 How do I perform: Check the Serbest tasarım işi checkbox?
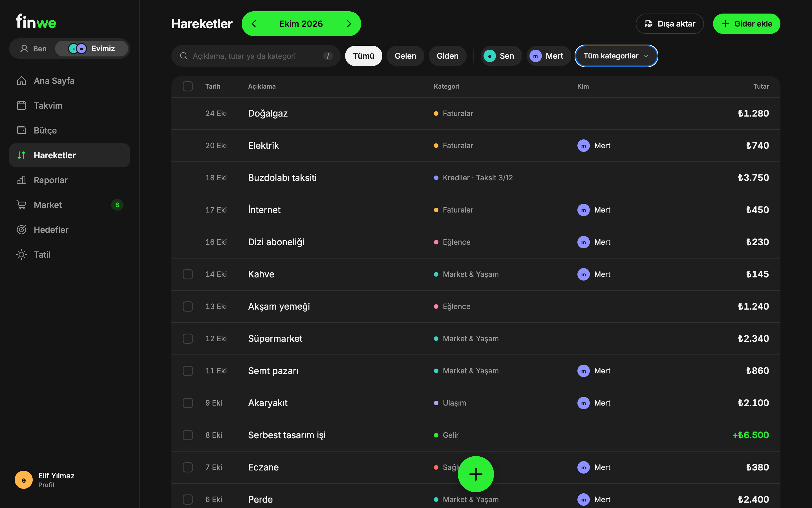click(187, 435)
